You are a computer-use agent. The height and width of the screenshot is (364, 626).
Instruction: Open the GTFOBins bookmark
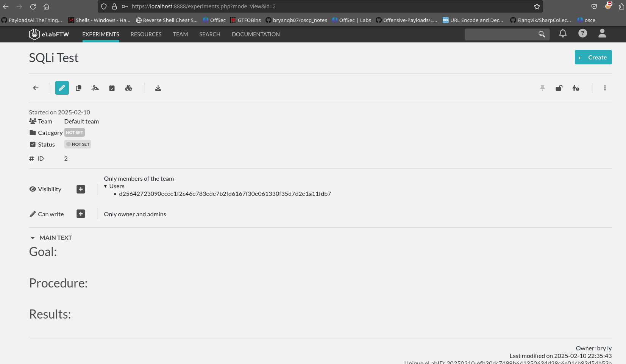click(x=245, y=20)
